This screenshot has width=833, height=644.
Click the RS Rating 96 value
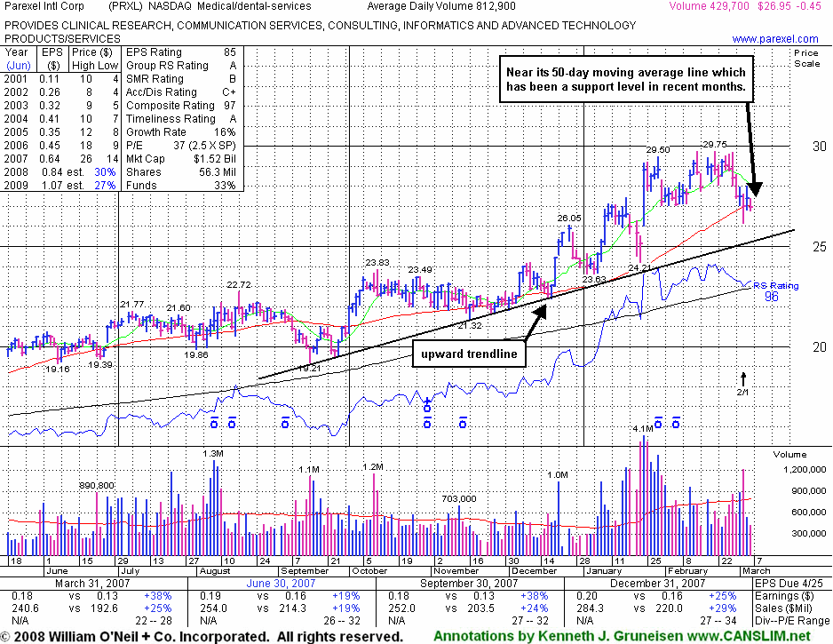[772, 296]
